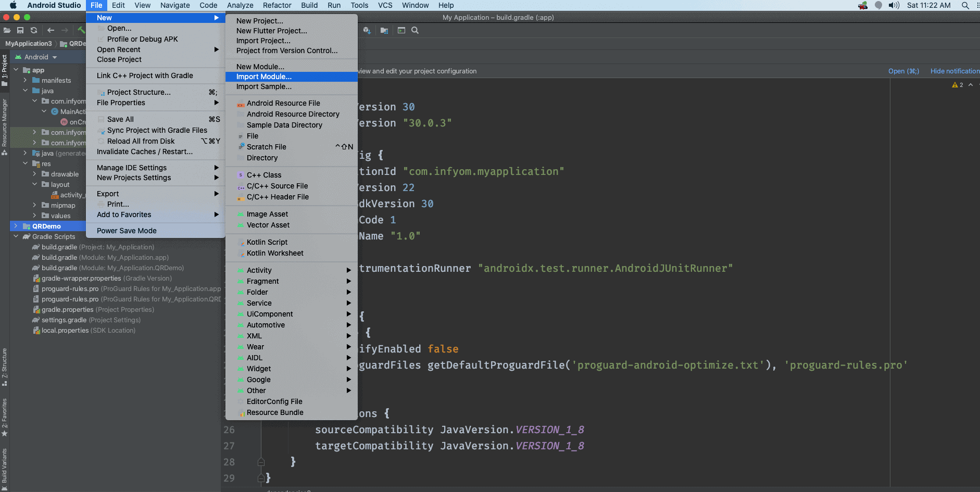Open the Open Recent submenu
Screen dimensions: 980x492
tap(119, 49)
